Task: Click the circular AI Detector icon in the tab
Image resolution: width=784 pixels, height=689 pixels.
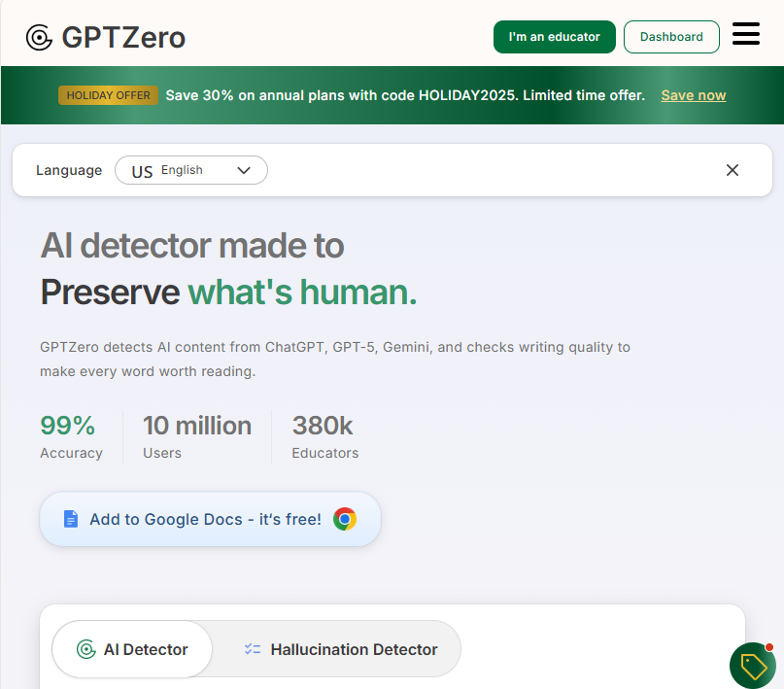Action: coord(86,649)
